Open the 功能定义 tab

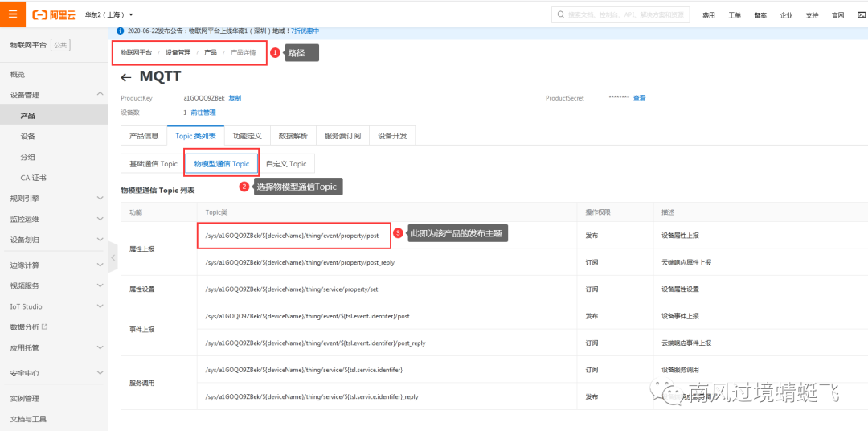(x=247, y=136)
